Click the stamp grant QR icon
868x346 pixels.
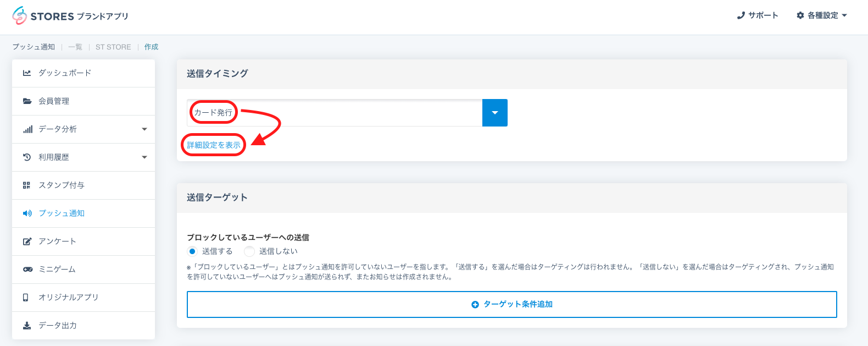point(26,185)
